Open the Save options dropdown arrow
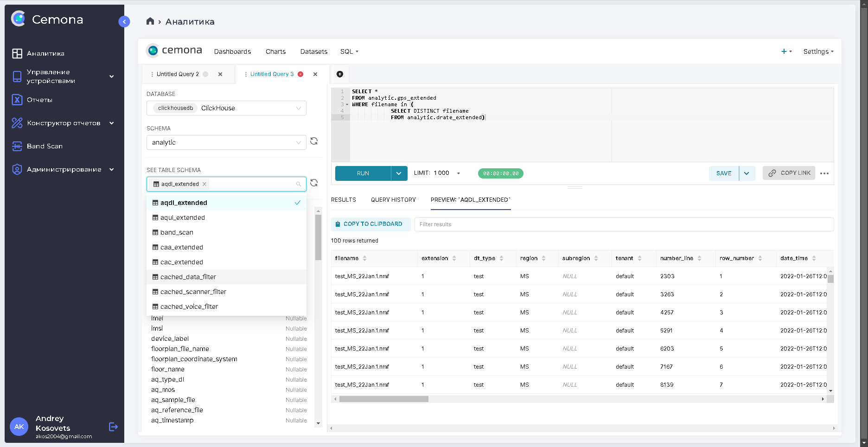Viewport: 868px width, 447px height. click(747, 173)
